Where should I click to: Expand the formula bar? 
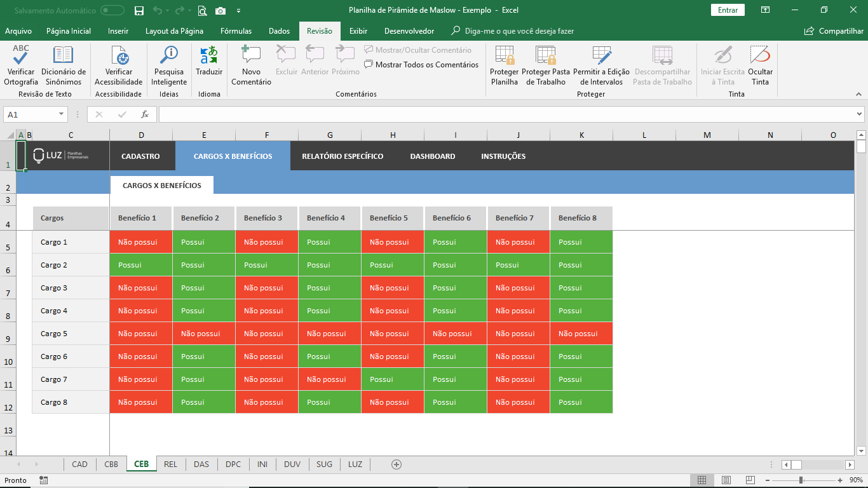[859, 114]
